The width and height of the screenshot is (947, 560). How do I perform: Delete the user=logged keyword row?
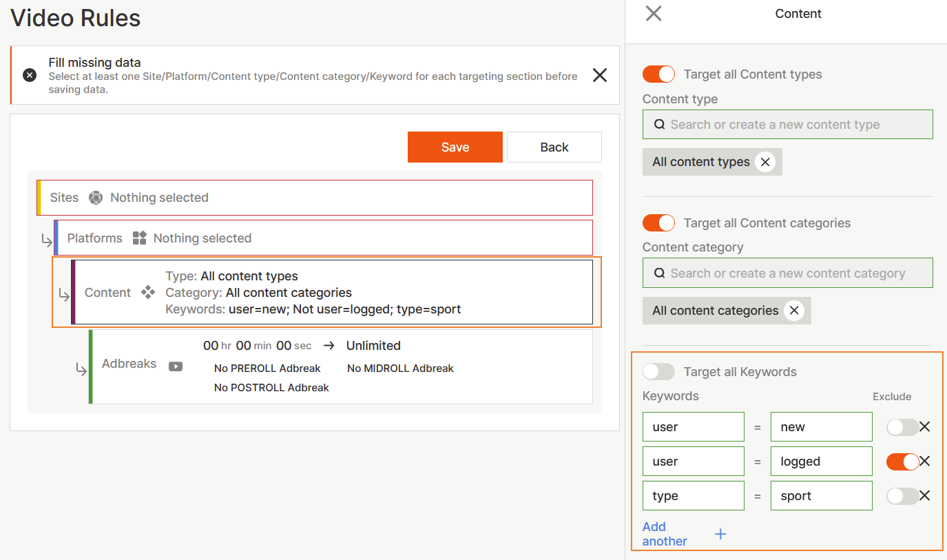coord(925,462)
